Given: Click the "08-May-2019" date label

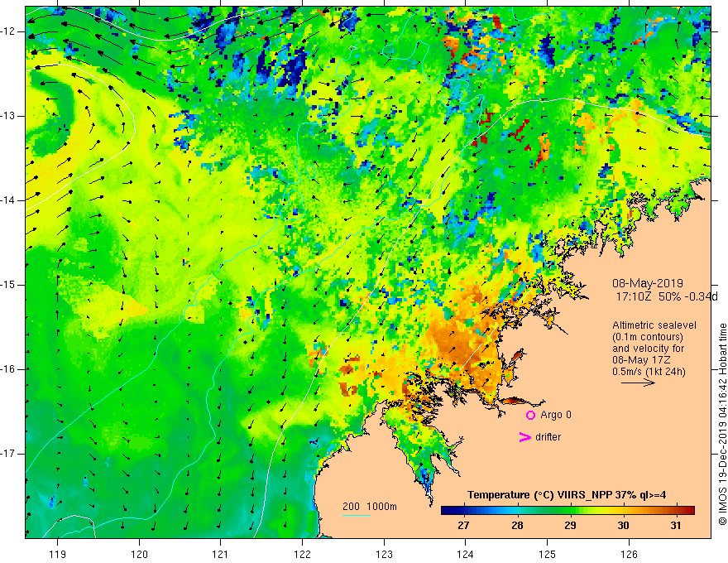Looking at the screenshot, I should 647,283.
